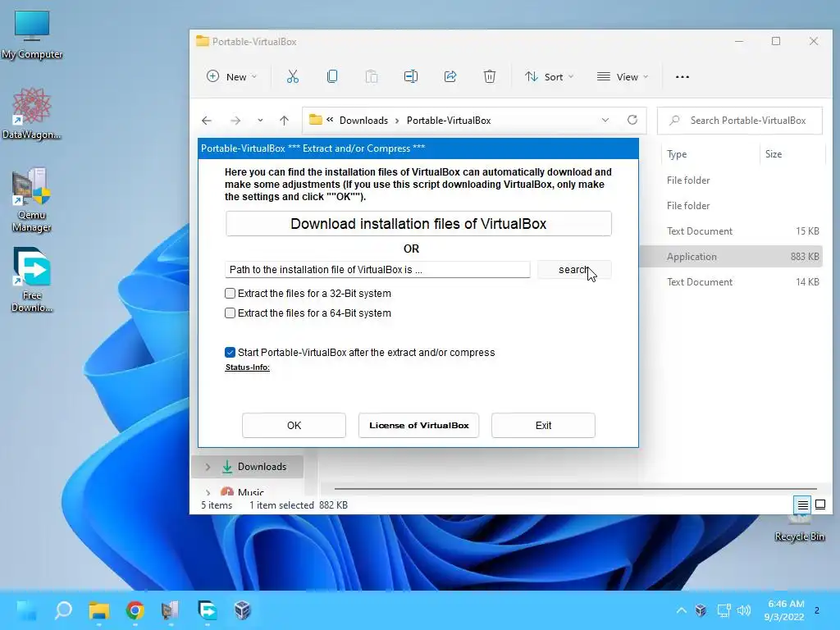
Task: Open notification count badge on taskbar
Action: coord(816,610)
